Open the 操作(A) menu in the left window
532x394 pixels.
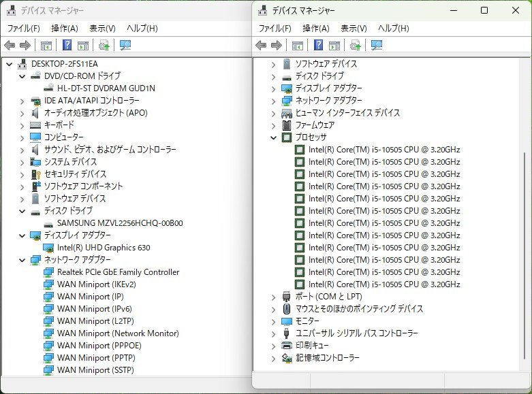click(x=65, y=29)
